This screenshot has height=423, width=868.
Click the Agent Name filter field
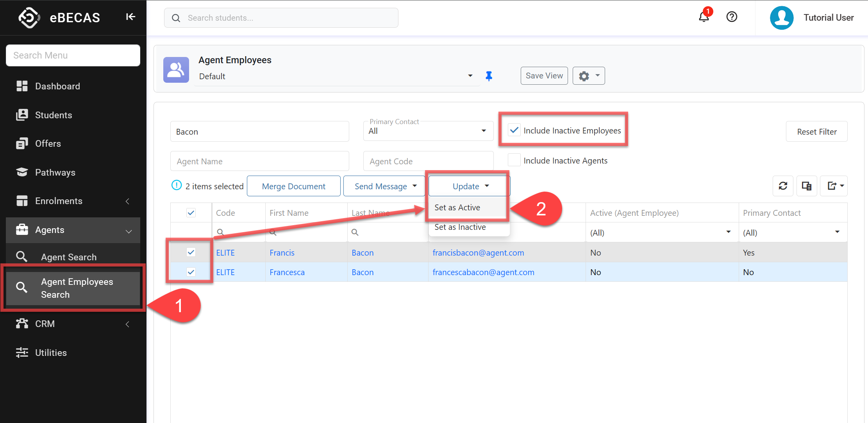(260, 161)
